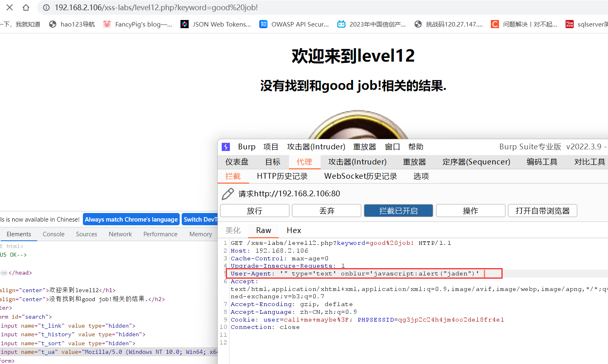The width and height of the screenshot is (608, 364).
Task: Click the browser address bar URL
Action: [x=156, y=8]
